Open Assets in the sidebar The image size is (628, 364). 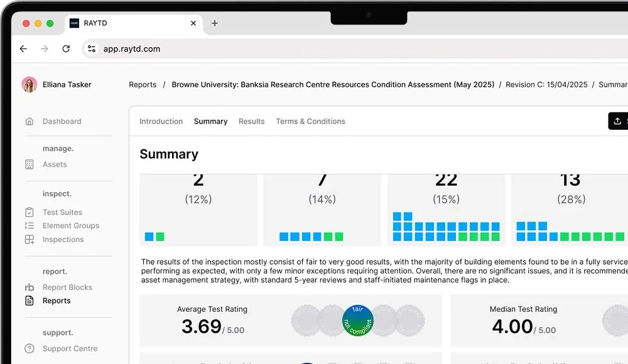click(x=55, y=164)
